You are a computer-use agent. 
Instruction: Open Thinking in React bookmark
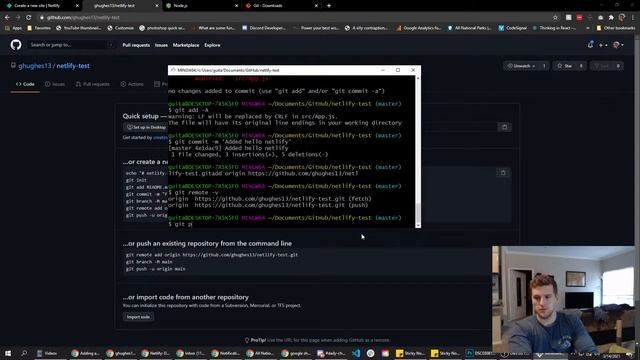554,28
